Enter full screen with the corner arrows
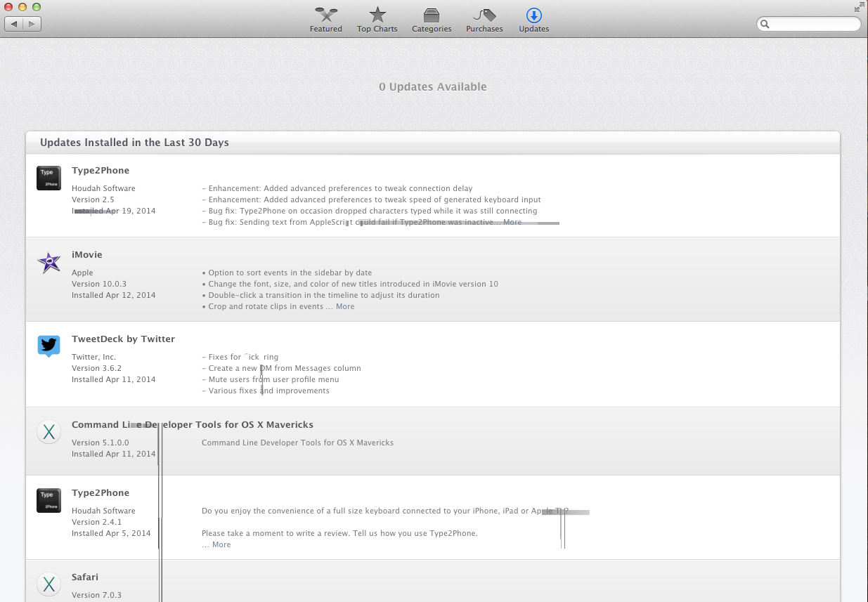Screen dimensions: 868x602 859,7
